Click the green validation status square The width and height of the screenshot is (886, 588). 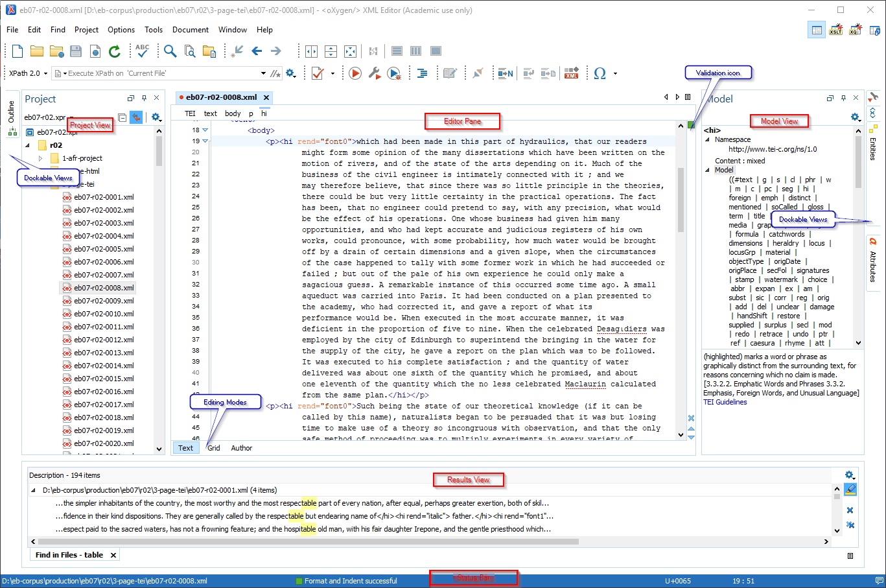click(692, 125)
